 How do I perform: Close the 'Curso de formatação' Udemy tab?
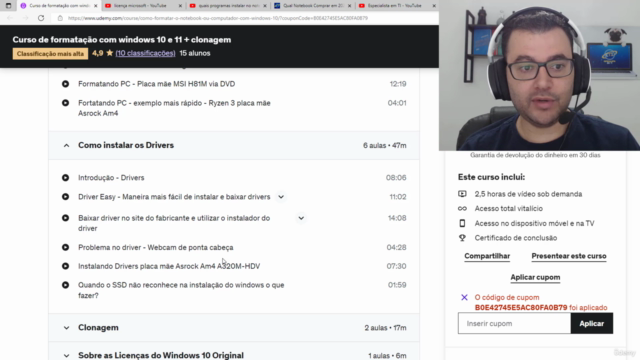pos(96,6)
